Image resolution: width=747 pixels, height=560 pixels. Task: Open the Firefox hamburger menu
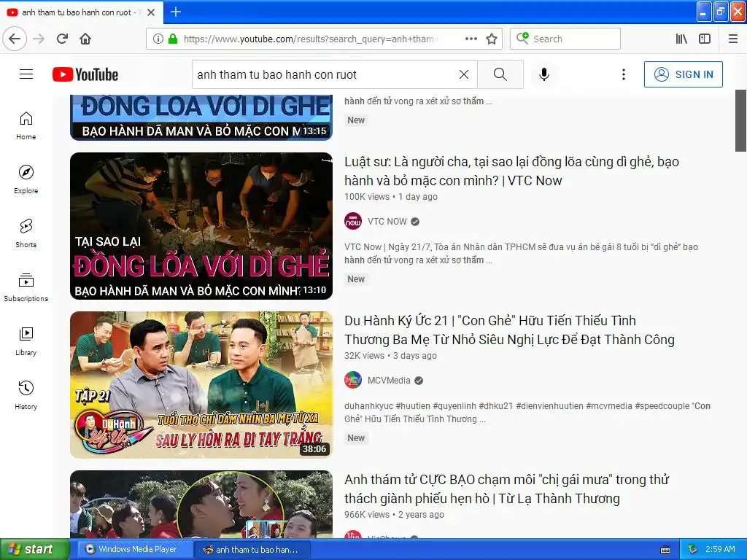click(733, 39)
